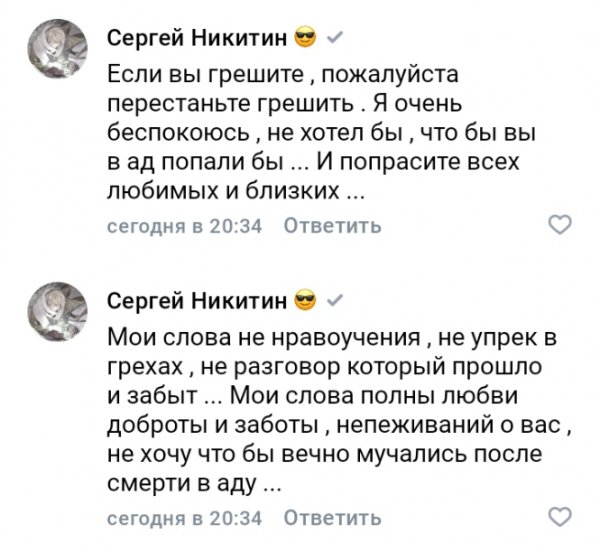Click the verified checkmark in the second comment
Image resolution: width=600 pixels, height=552 pixels.
336,299
